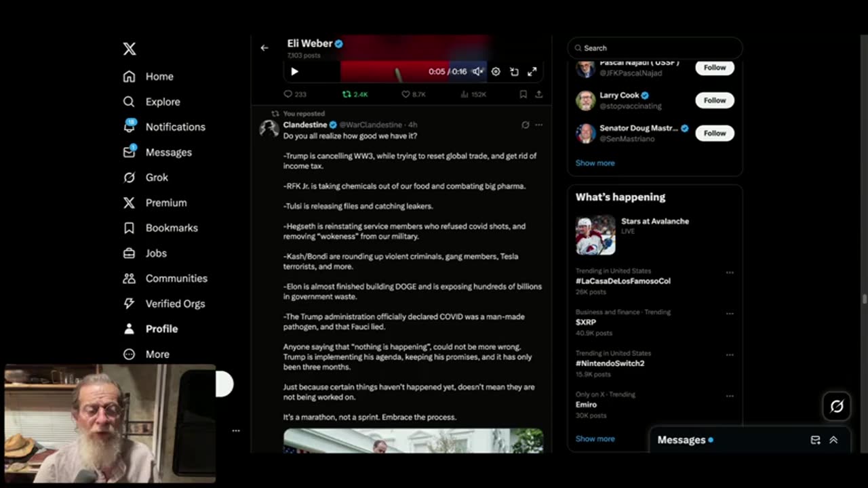The width and height of the screenshot is (868, 488).
Task: Click the X logo icon
Action: [x=130, y=49]
